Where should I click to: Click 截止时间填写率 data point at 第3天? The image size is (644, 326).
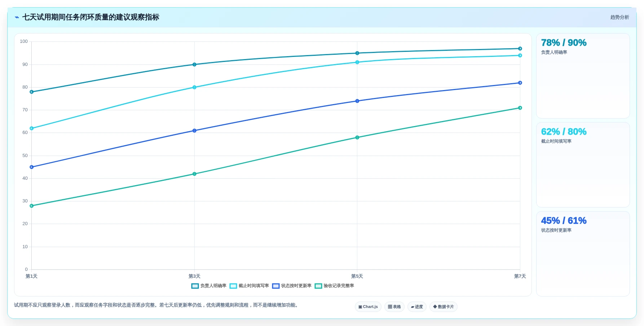tap(194, 87)
